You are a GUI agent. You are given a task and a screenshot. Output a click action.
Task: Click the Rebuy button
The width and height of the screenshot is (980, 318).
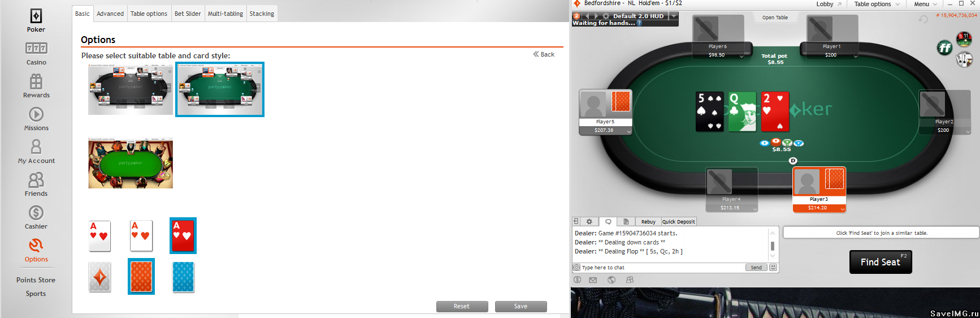pyautogui.click(x=648, y=221)
